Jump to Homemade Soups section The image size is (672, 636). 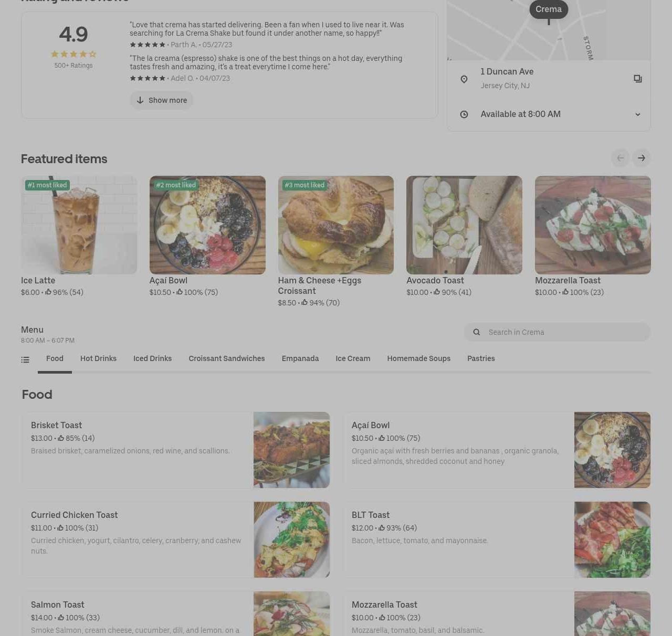419,358
